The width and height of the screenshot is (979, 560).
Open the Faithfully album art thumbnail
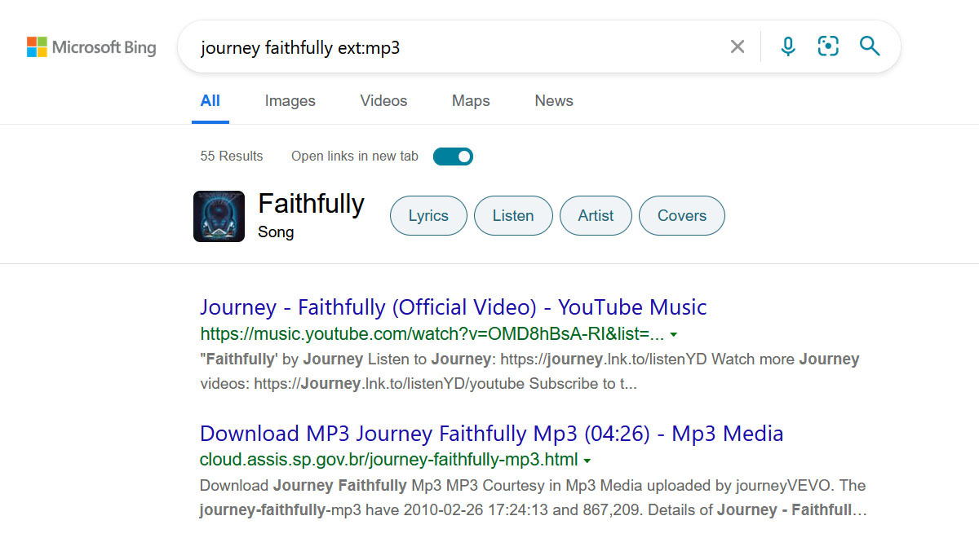click(219, 216)
